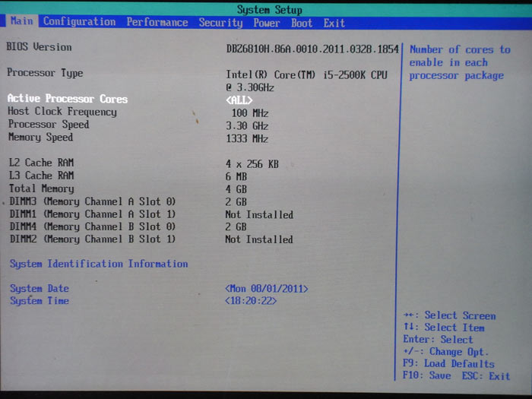The height and width of the screenshot is (399, 532).
Task: Select the System Date label
Action: (x=39, y=289)
